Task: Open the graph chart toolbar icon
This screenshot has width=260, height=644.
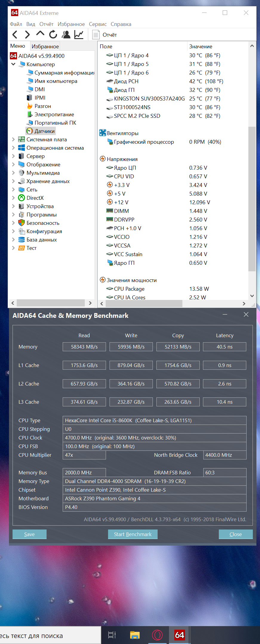Action: tap(79, 35)
